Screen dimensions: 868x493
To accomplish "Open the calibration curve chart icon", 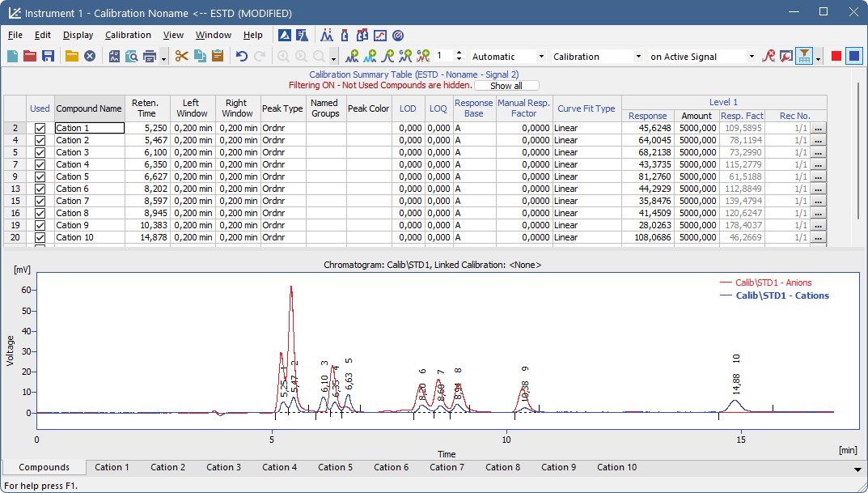I will click(x=380, y=36).
